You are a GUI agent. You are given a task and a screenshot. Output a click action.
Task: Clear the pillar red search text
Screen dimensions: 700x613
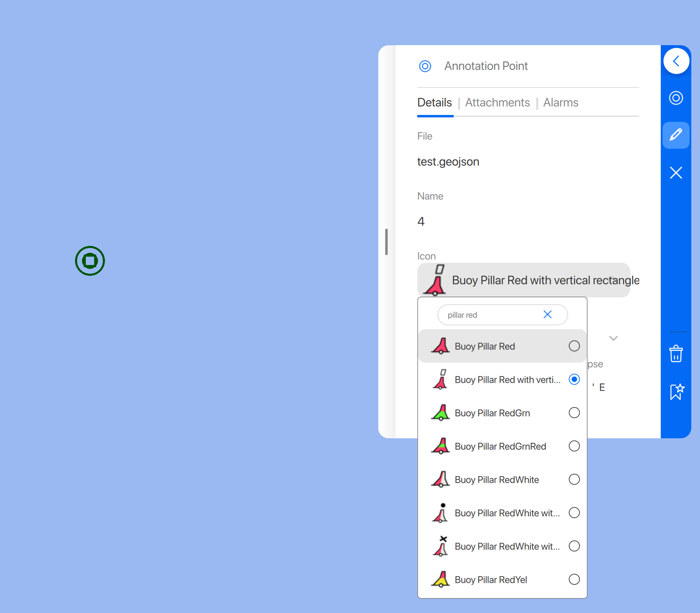tap(547, 315)
